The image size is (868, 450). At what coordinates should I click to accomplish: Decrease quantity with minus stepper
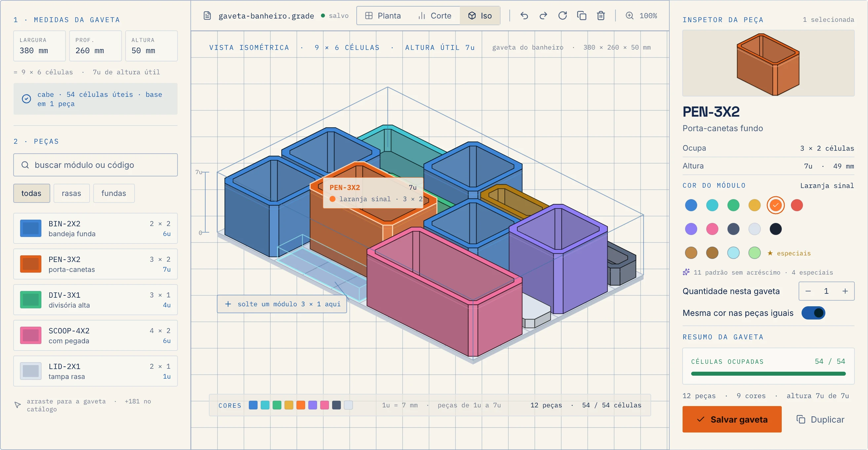(808, 291)
